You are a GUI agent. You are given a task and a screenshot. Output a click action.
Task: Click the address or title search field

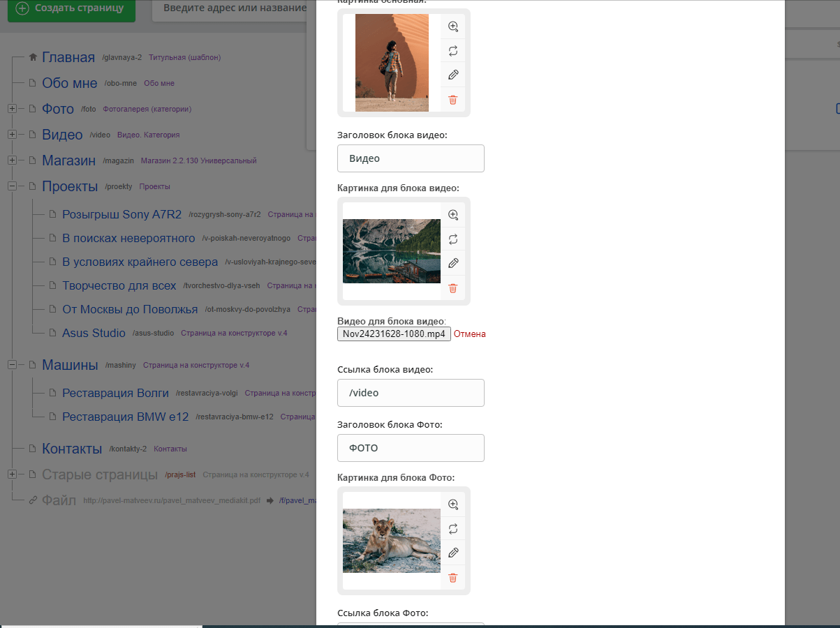coord(229,10)
